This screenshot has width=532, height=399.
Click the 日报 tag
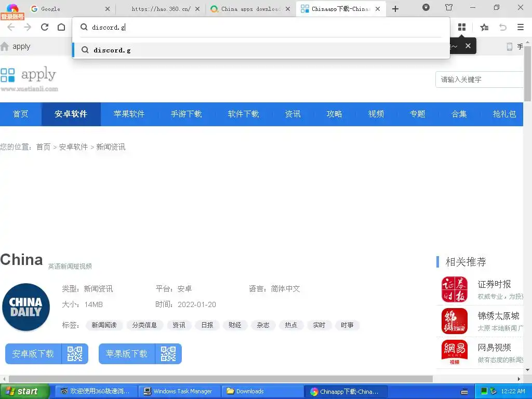(207, 325)
